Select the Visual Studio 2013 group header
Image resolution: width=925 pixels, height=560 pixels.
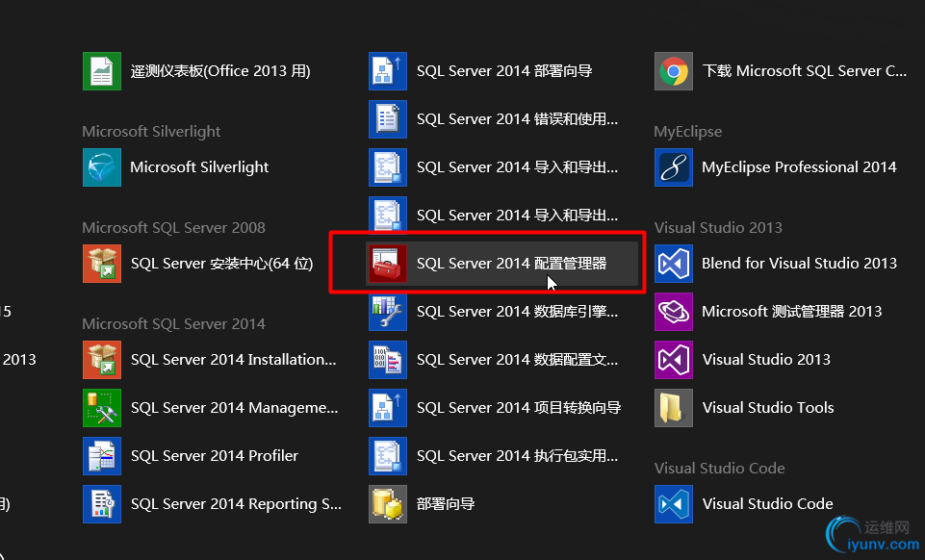(718, 227)
